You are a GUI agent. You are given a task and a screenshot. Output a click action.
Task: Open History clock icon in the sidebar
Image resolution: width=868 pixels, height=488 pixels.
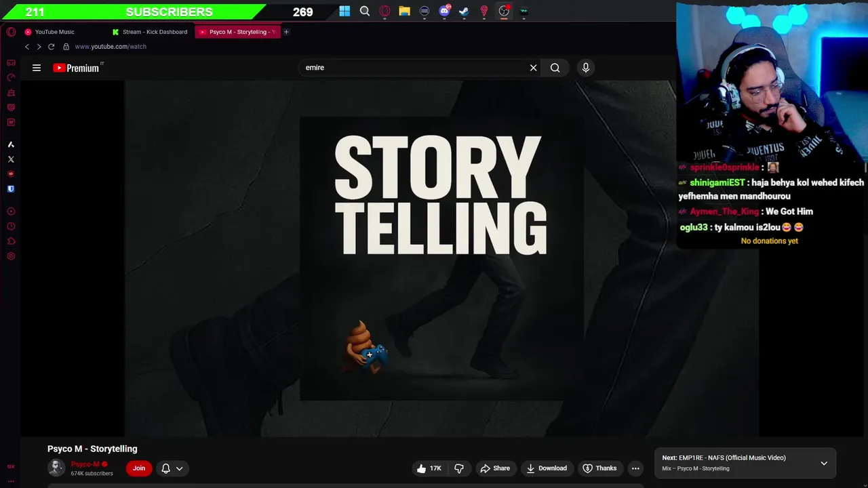[11, 226]
